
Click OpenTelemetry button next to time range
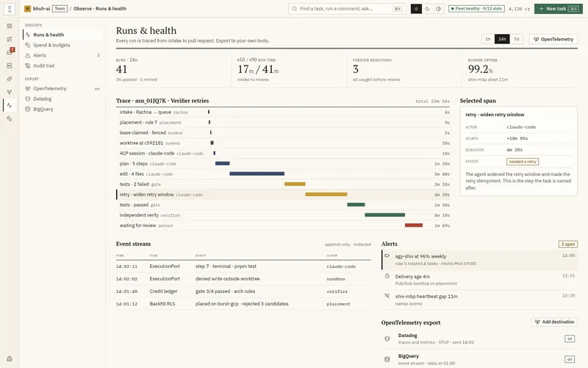(x=553, y=39)
